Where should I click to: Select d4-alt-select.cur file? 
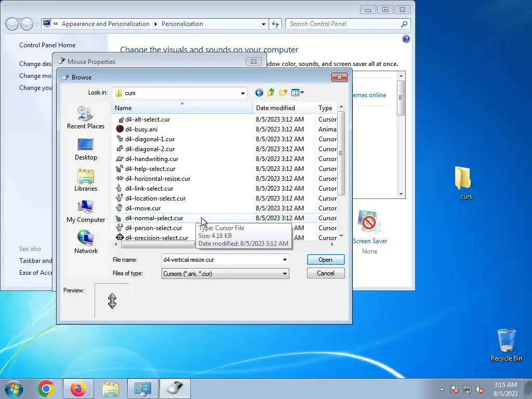[148, 119]
